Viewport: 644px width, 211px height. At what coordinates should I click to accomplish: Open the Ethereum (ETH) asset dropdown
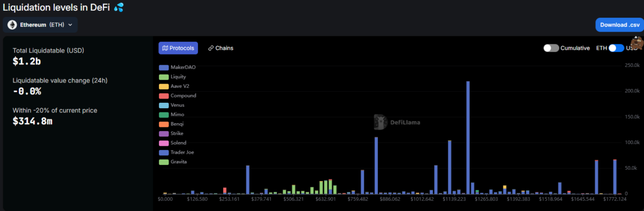[40, 25]
